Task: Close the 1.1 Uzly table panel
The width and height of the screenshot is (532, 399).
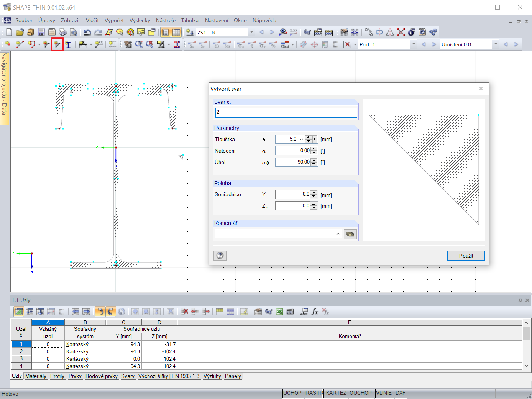Action: click(x=527, y=300)
